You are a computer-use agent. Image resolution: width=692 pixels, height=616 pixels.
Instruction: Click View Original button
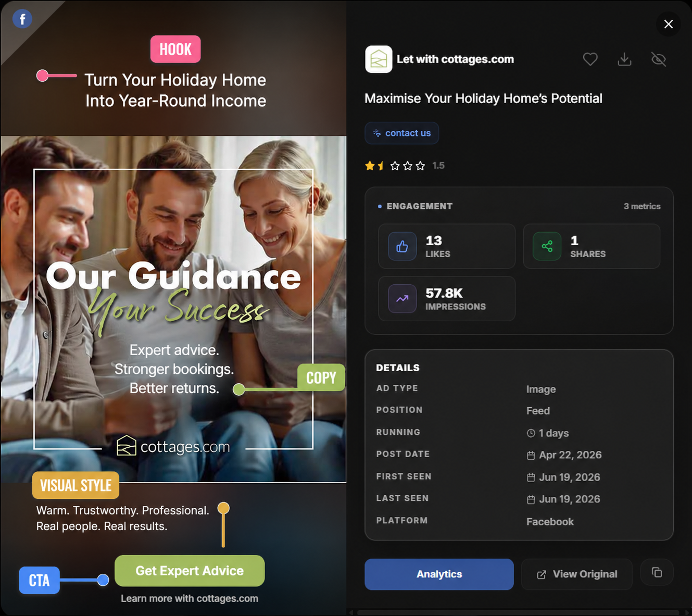click(x=577, y=574)
